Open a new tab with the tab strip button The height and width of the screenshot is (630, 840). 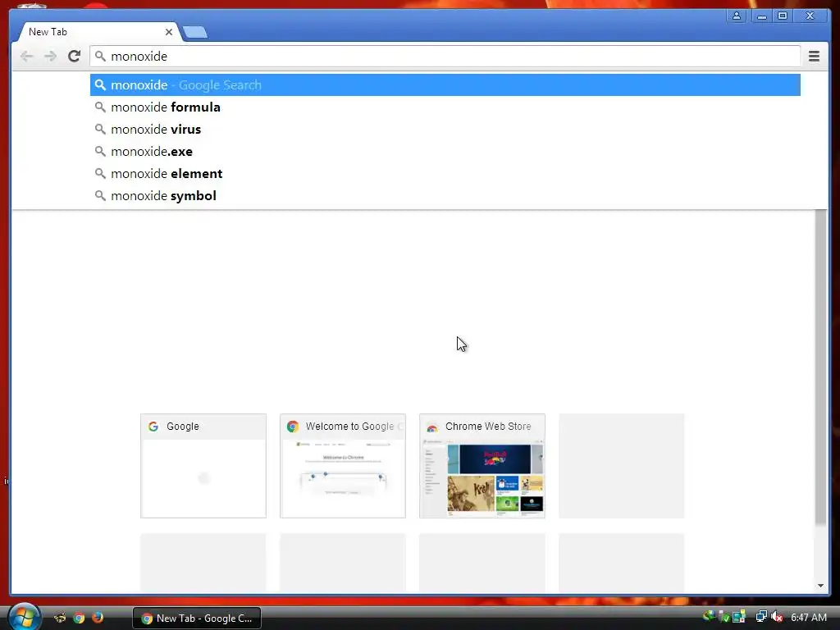point(195,33)
